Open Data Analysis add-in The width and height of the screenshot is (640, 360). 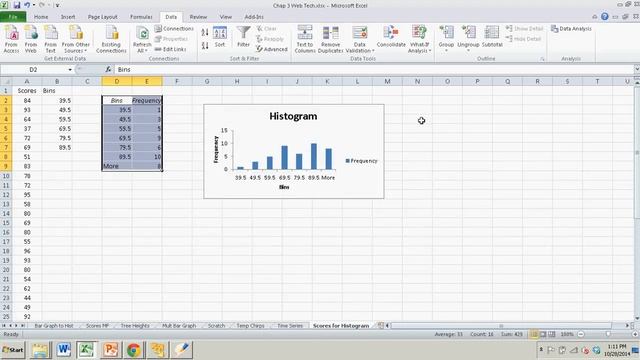point(571,29)
